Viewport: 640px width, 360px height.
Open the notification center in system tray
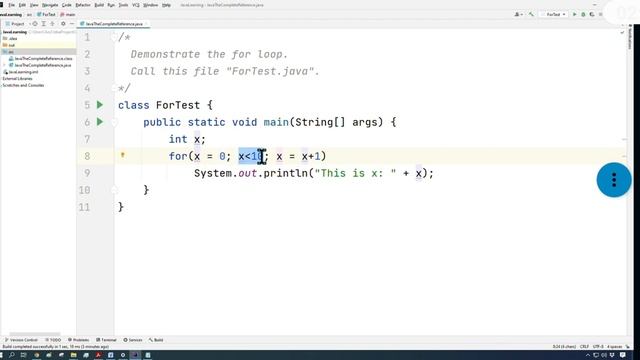point(623,355)
